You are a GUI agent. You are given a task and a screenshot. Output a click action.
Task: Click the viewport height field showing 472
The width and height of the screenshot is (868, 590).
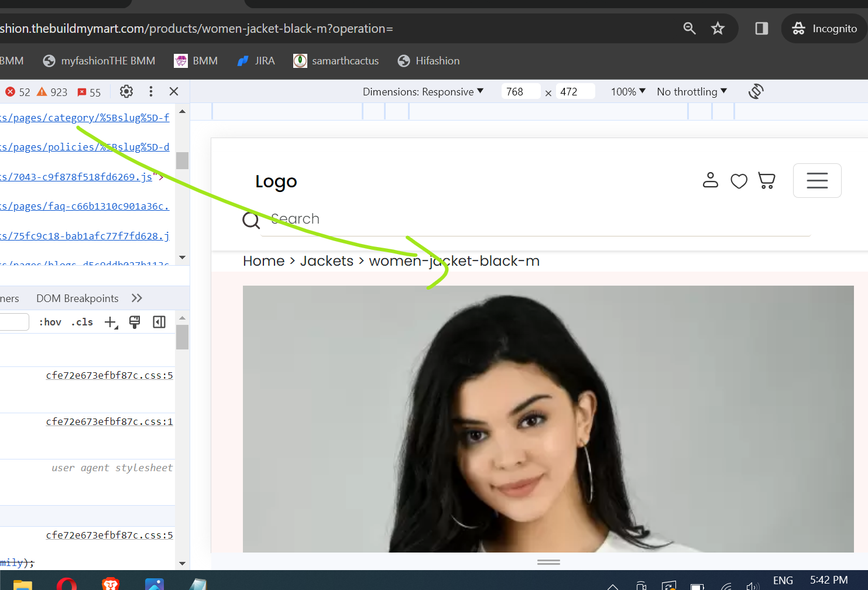(x=575, y=91)
